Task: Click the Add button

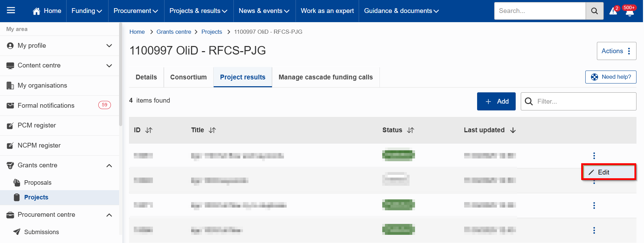Action: [x=496, y=102]
